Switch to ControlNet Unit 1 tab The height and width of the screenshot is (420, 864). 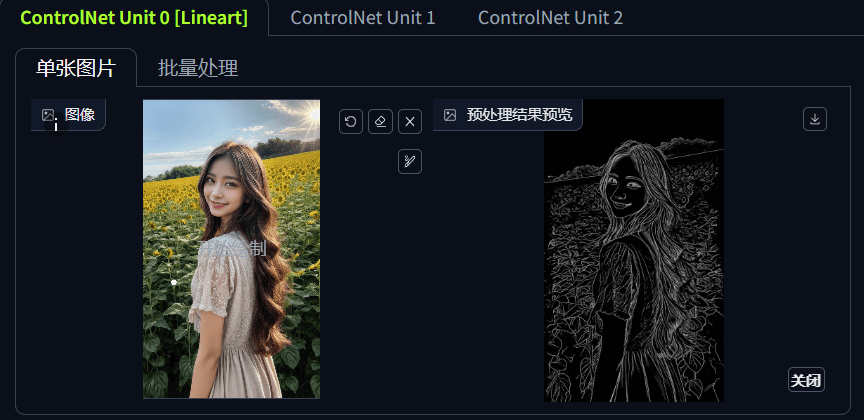tap(363, 18)
